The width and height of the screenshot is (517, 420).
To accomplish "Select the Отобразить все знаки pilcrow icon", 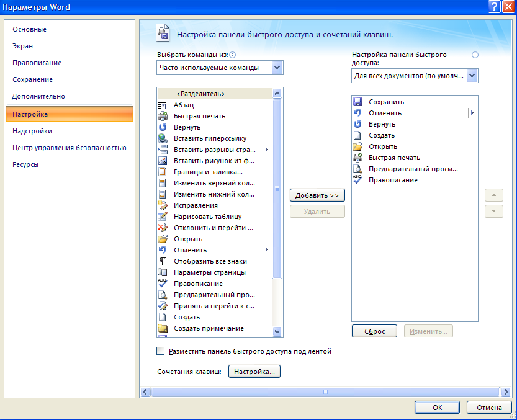I will [163, 261].
